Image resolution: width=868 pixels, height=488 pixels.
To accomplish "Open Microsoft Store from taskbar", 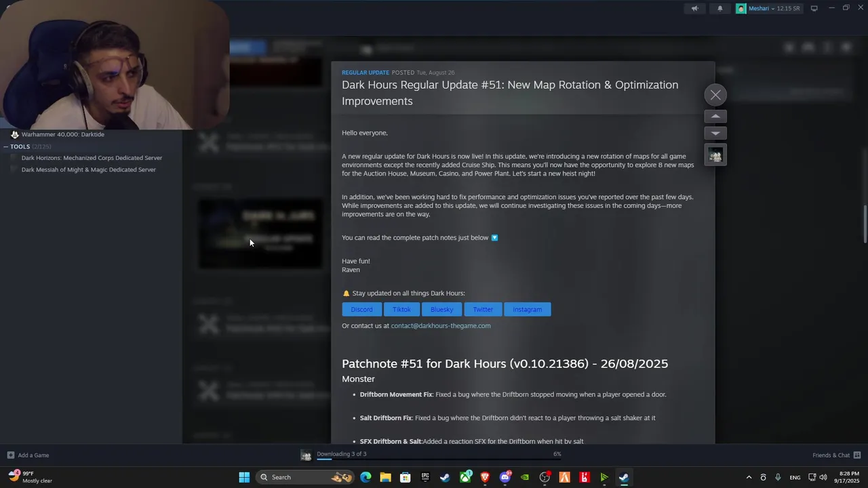I will click(406, 477).
